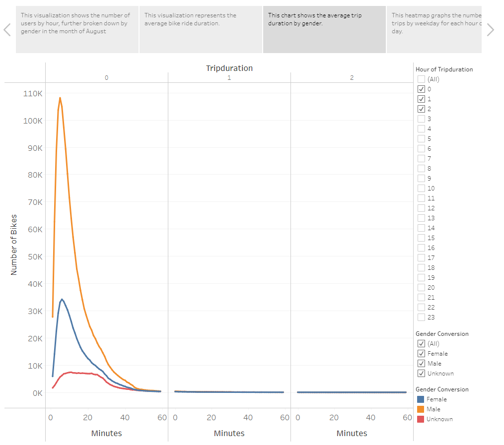504x445 pixels.
Task: Click the Tripduration column header labeled 1
Action: [x=229, y=78]
